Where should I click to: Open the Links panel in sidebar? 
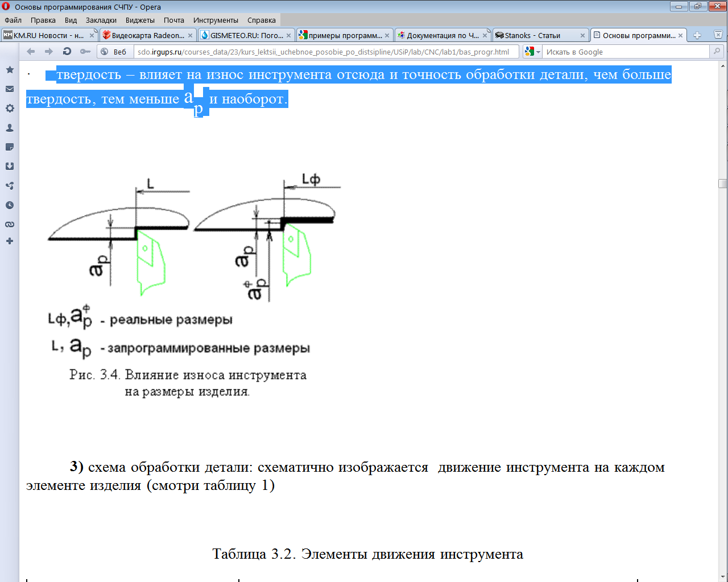pyautogui.click(x=10, y=225)
